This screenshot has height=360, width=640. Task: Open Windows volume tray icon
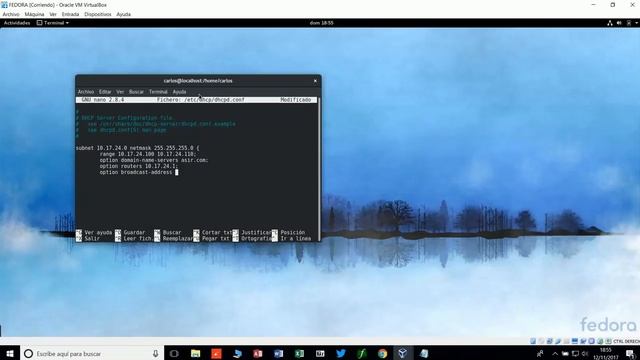click(x=585, y=353)
